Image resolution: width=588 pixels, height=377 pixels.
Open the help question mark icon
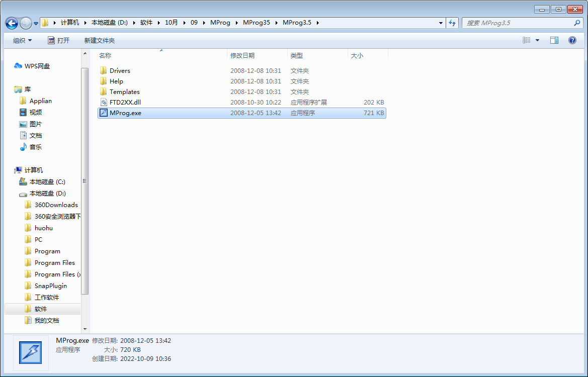click(572, 40)
